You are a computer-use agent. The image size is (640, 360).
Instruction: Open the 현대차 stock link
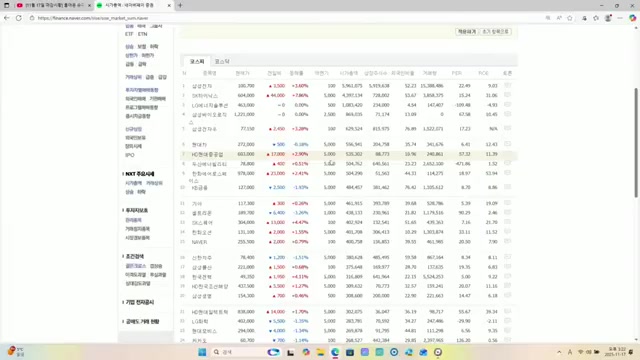point(199,144)
